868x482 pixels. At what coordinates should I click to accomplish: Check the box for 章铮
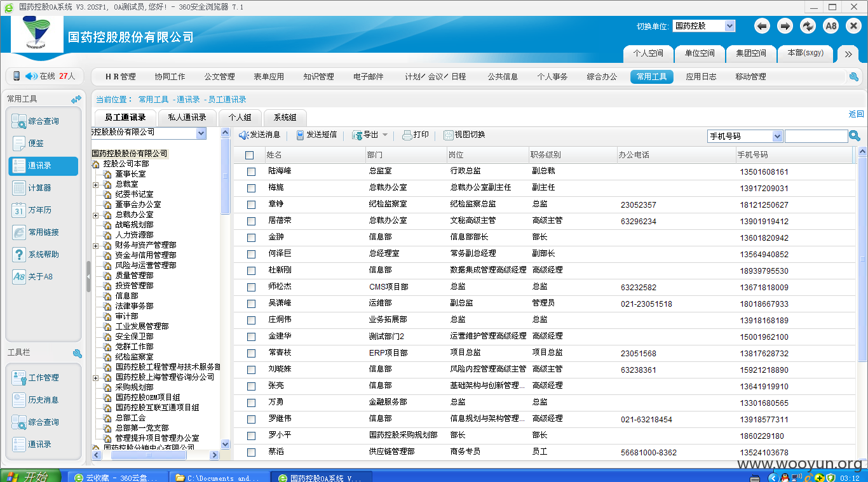[x=251, y=204]
